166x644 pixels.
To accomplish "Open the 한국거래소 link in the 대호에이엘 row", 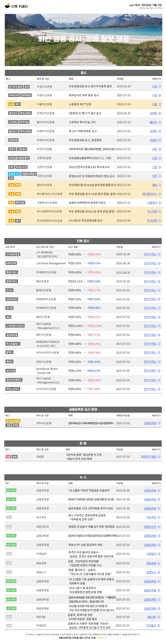I will (x=150, y=335).
